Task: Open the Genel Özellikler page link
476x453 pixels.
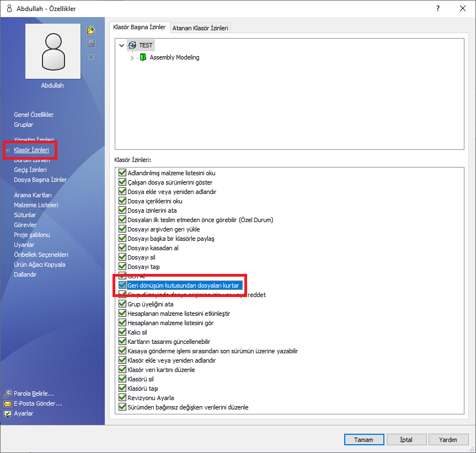Action: click(x=34, y=115)
